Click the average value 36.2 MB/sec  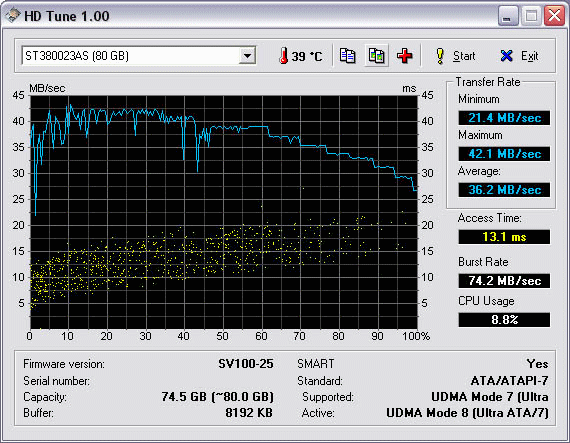coord(504,190)
